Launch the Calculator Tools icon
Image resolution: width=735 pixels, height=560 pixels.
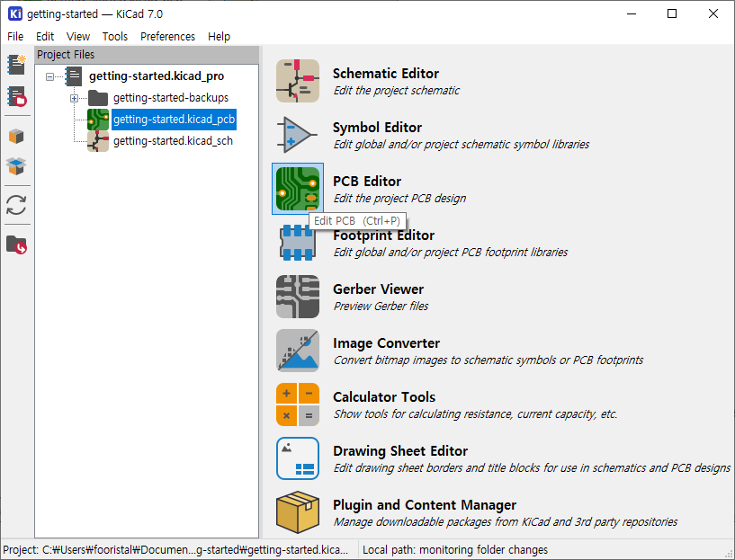(298, 404)
